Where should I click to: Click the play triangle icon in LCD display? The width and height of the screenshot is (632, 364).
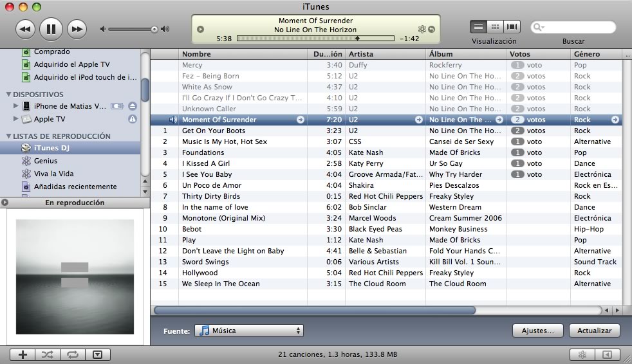[200, 29]
